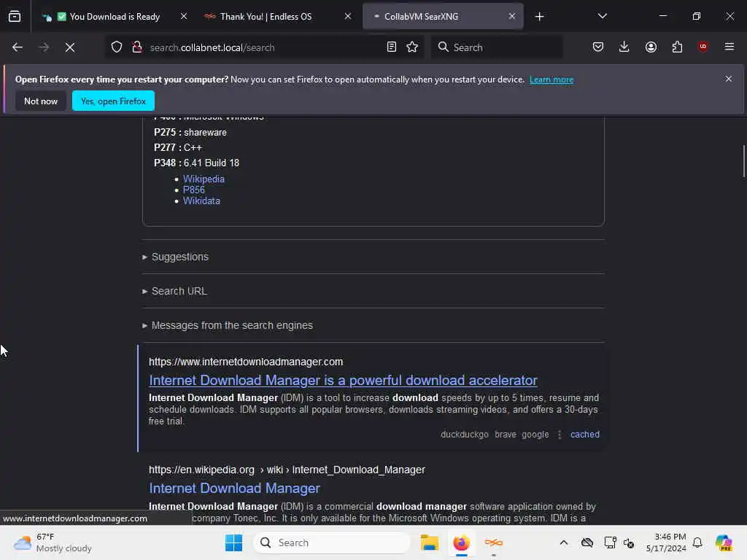Click the page vertical scrollbar thumb
This screenshot has height=560, width=747.
pyautogui.click(x=743, y=161)
